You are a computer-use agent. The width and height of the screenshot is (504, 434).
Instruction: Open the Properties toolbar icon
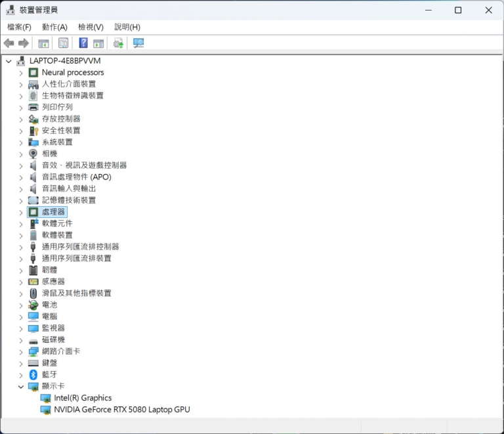(63, 43)
